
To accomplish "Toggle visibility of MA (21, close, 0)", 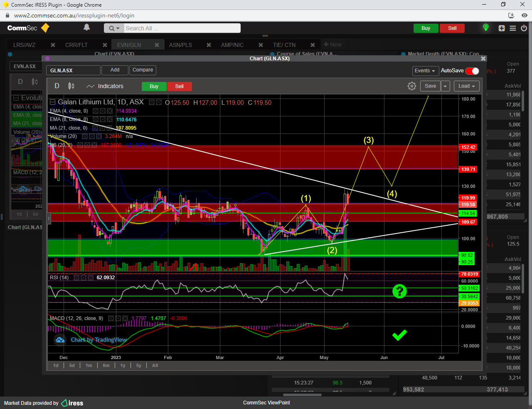I will [96, 128].
